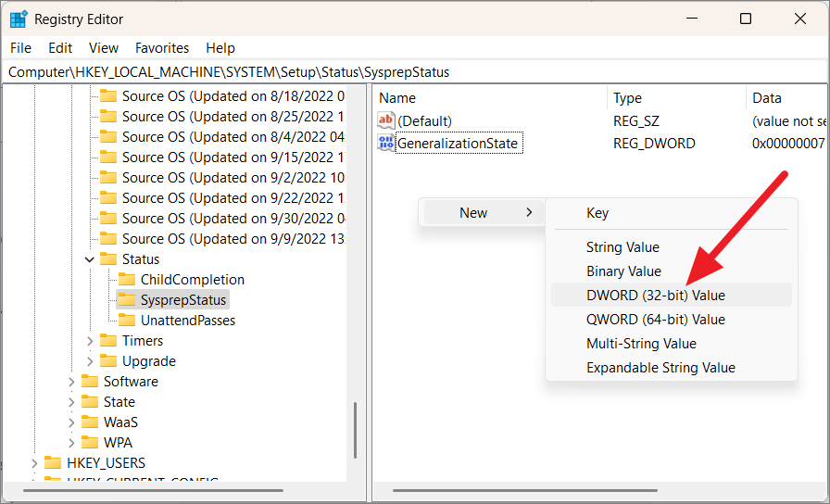
Task: Click the REG_DWORD type cell
Action: pyautogui.click(x=654, y=143)
